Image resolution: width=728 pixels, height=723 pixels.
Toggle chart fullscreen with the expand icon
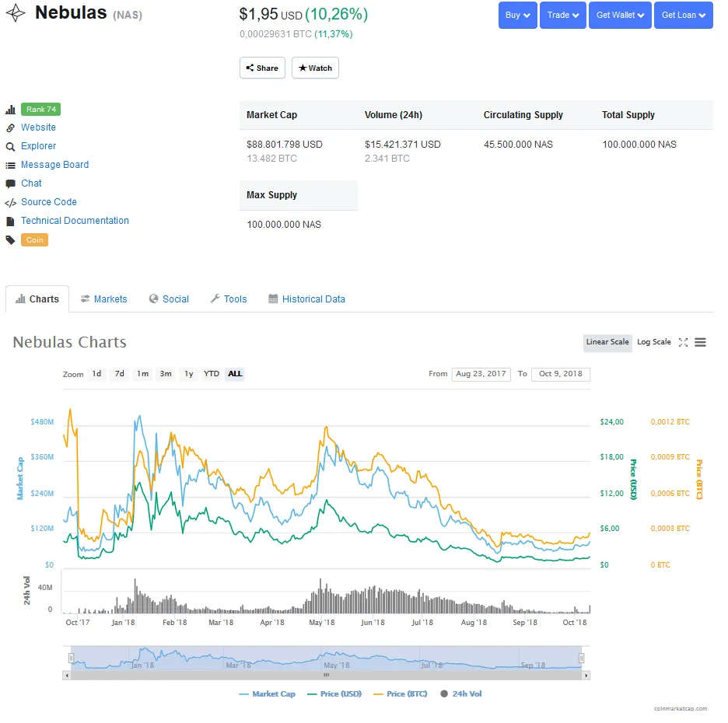coord(683,343)
